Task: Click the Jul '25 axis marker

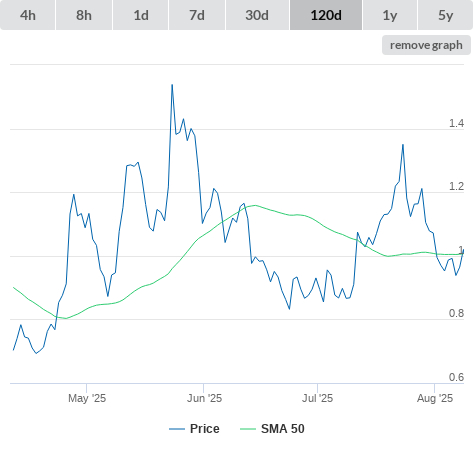Action: (x=317, y=398)
